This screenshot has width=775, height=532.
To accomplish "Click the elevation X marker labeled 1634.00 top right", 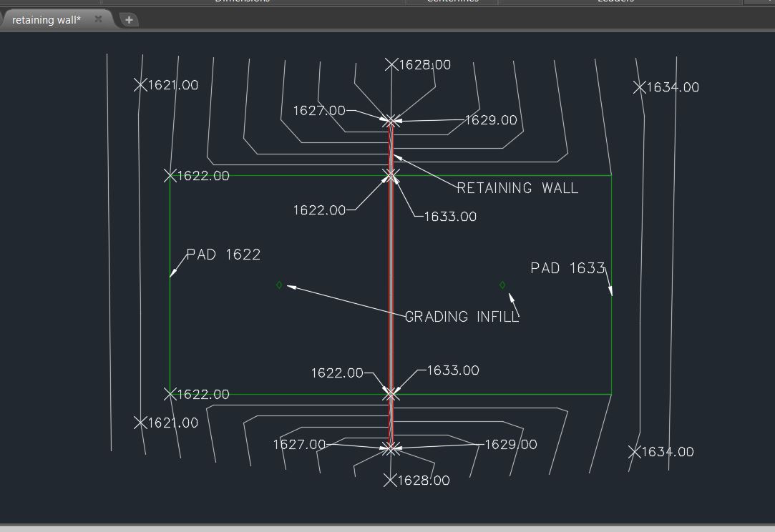I will 639,87.
